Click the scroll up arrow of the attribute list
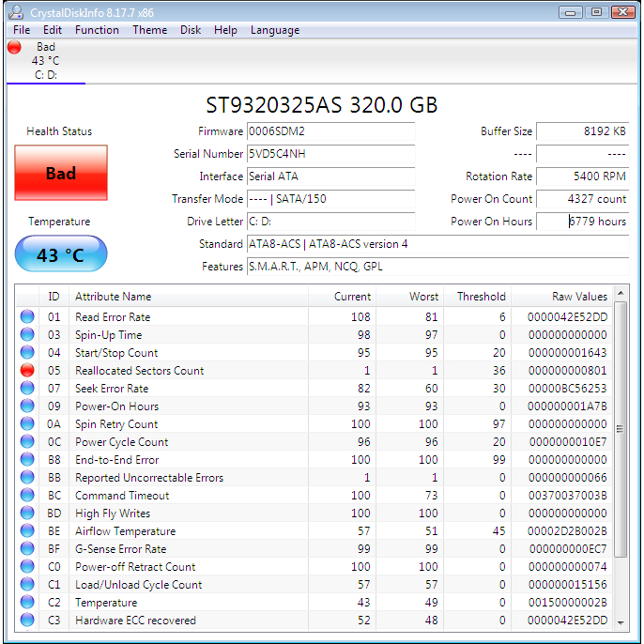The width and height of the screenshot is (644, 644). (x=621, y=293)
